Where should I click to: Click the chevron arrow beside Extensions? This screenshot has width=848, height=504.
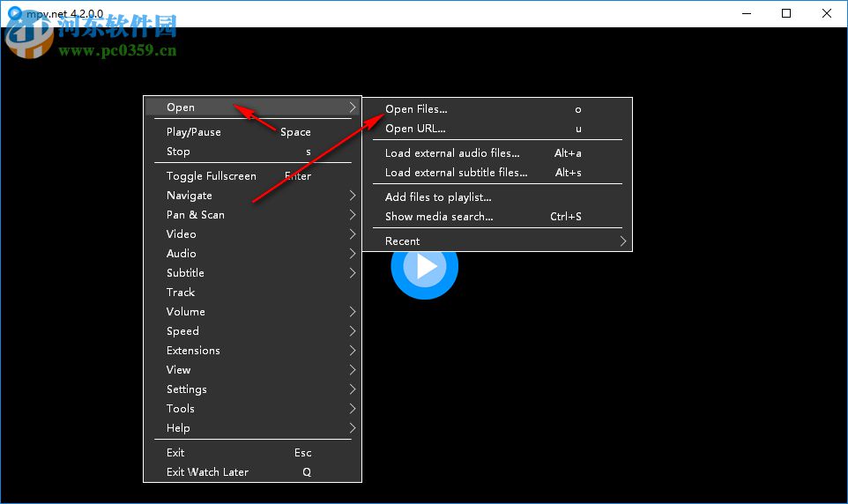click(x=353, y=351)
